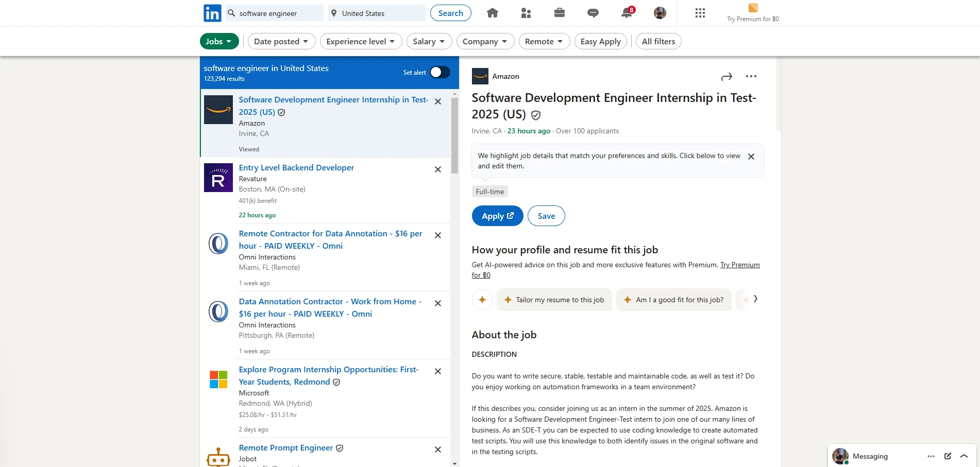Open the Experience level filter
The height and width of the screenshot is (467, 980).
361,42
